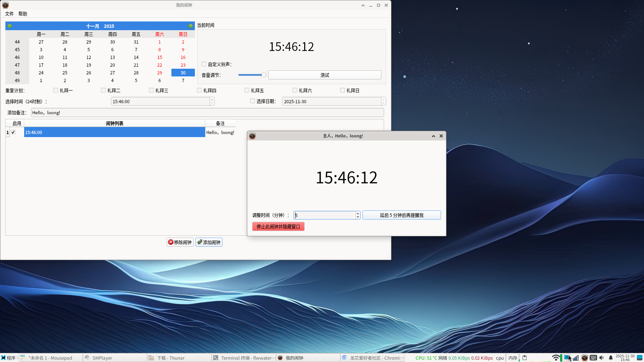Open the 文件 menu
The image size is (644, 362).
point(9,14)
